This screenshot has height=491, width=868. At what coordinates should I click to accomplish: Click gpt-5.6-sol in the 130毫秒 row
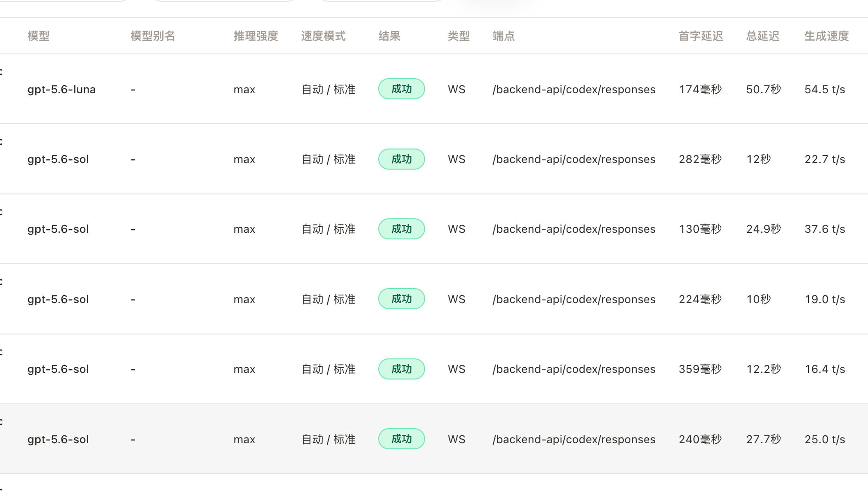(58, 229)
